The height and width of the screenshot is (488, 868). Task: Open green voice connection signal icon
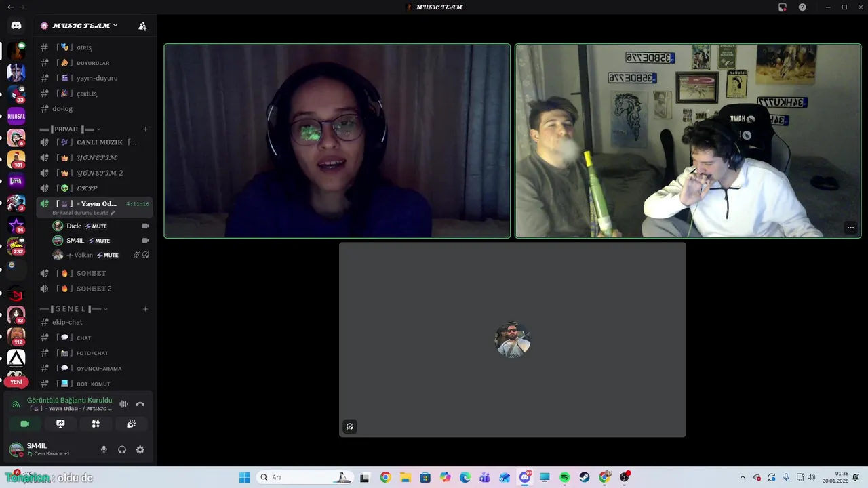pyautogui.click(x=16, y=405)
